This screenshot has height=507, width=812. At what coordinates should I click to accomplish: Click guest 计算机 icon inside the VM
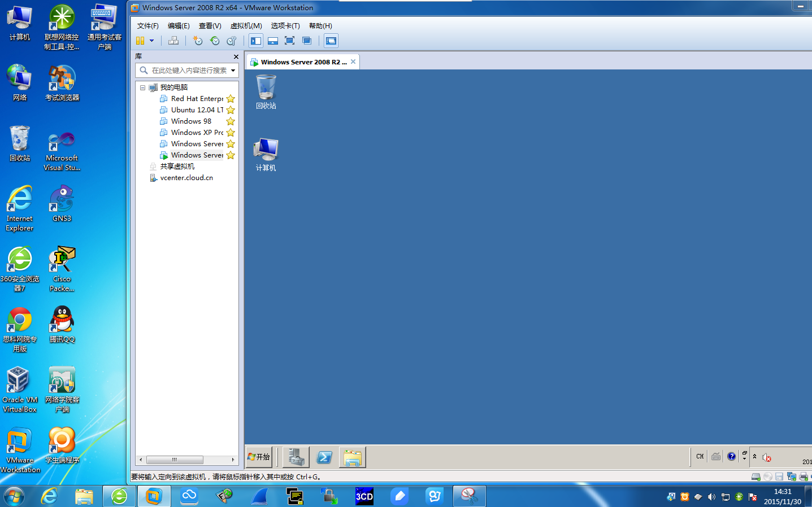[x=266, y=155]
